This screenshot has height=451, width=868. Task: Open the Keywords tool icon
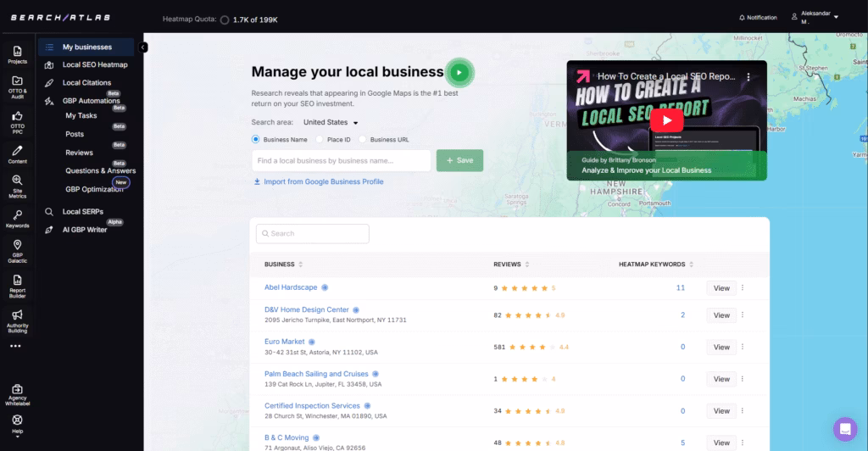coord(17,218)
